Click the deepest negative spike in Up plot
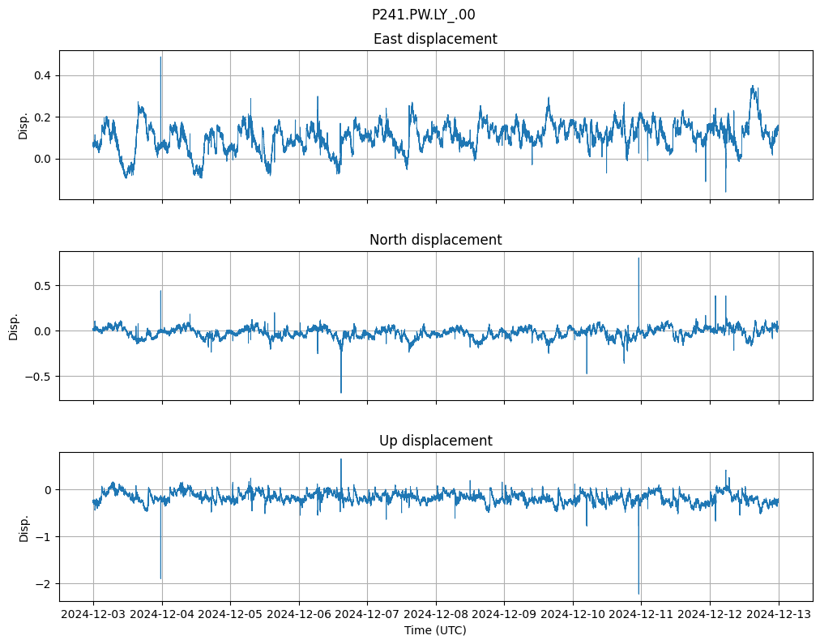 point(638,591)
